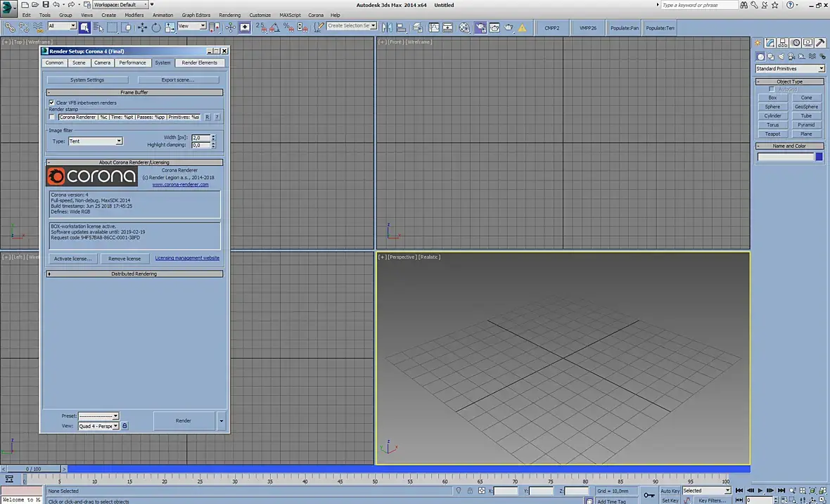Click the blue object color swatch
The image size is (830, 504).
point(819,157)
